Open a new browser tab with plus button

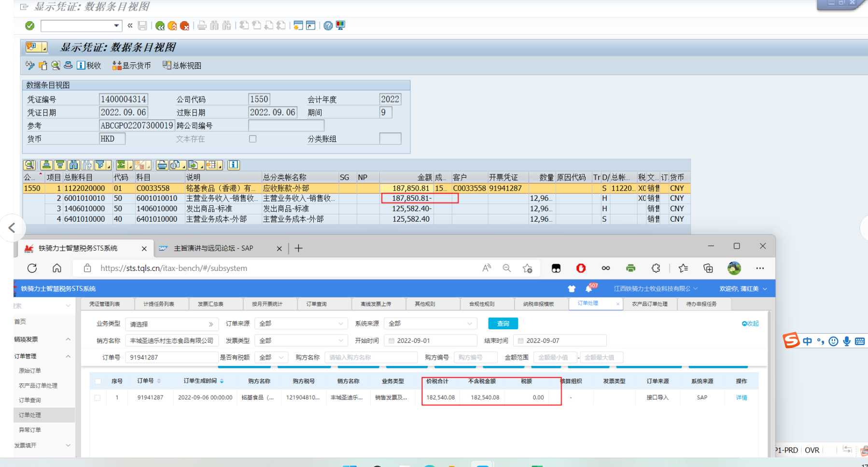[x=299, y=248]
